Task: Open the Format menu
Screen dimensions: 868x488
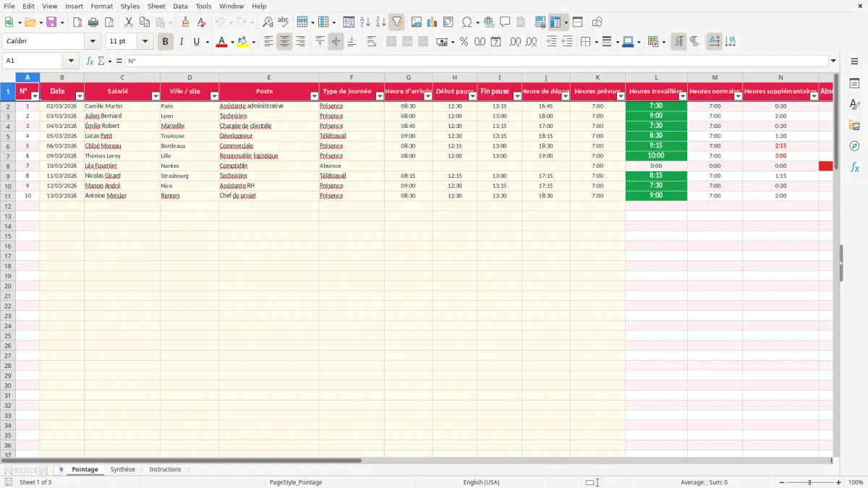Action: tap(101, 6)
